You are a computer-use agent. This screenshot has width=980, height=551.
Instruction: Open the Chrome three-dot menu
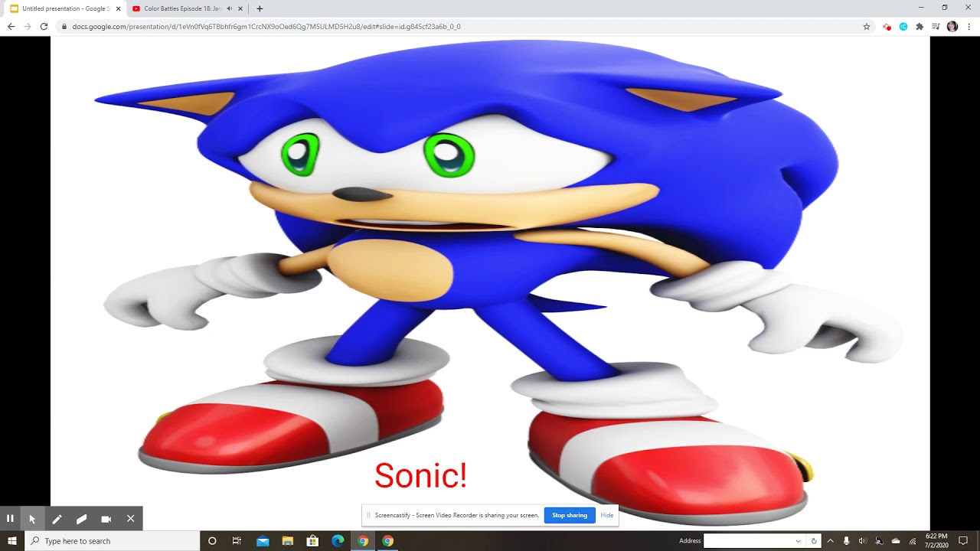pos(969,27)
